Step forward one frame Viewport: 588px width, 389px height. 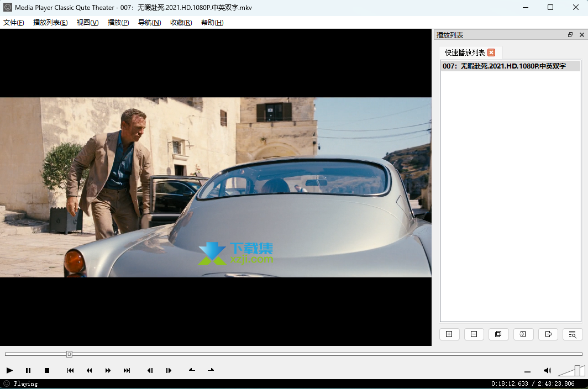click(x=169, y=370)
